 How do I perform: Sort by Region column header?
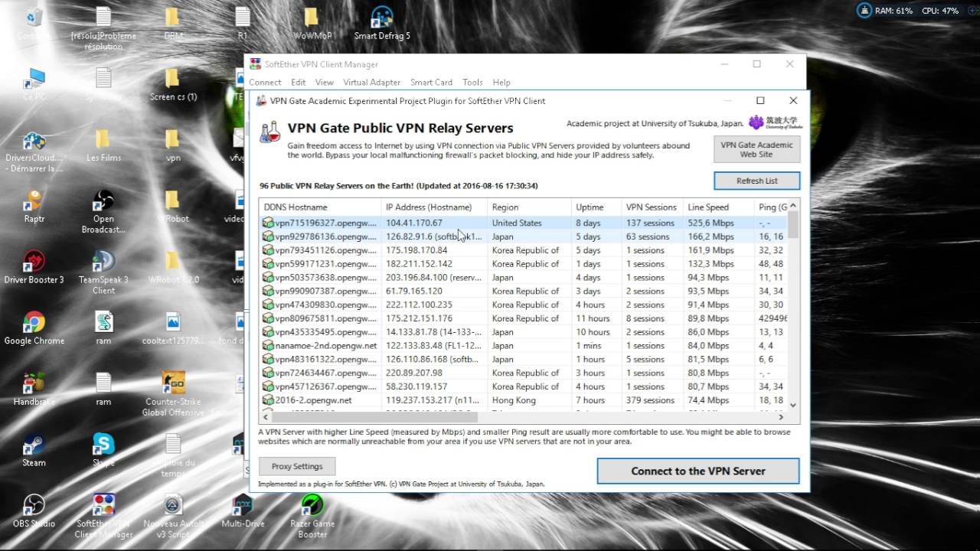[529, 207]
